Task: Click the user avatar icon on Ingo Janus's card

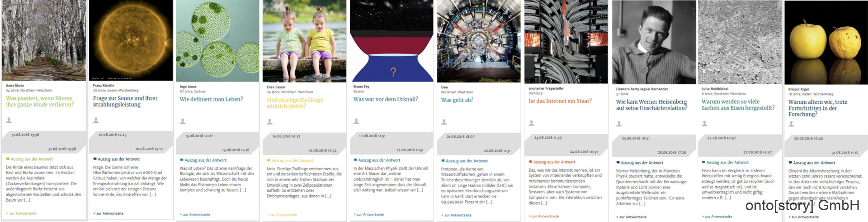Action: [183, 121]
